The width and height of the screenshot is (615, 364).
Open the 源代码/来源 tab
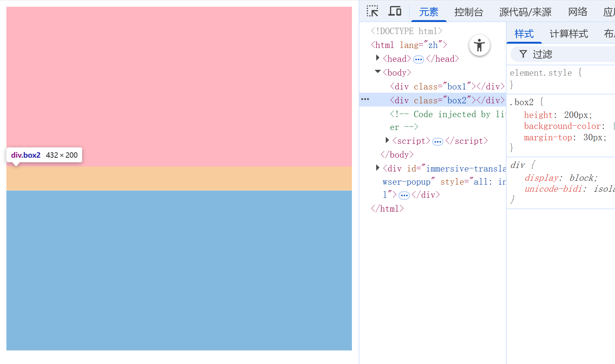point(525,12)
